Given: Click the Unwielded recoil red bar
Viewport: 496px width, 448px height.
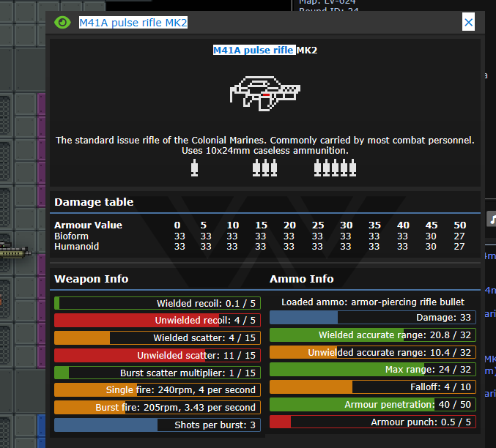Looking at the screenshot, I should [x=157, y=321].
